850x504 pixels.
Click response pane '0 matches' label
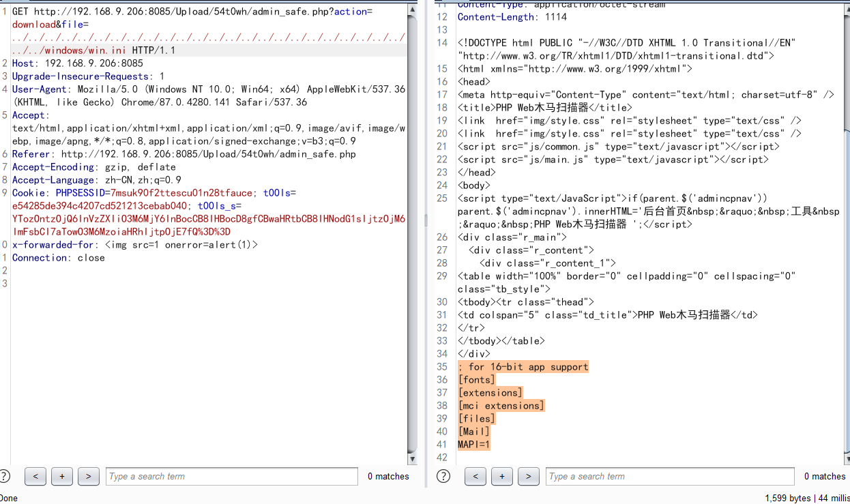pyautogui.click(x=825, y=476)
